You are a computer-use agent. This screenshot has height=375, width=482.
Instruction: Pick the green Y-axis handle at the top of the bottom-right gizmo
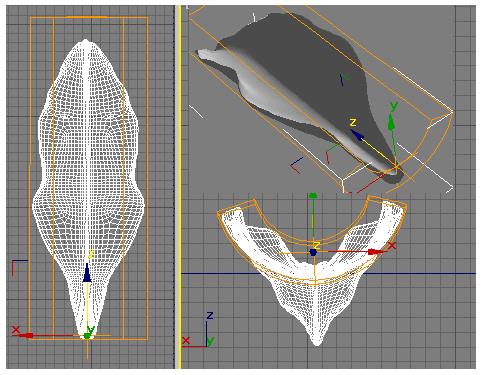313,196
